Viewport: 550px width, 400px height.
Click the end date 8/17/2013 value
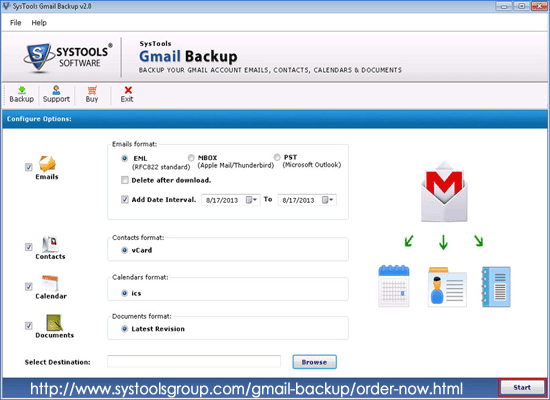click(x=299, y=200)
